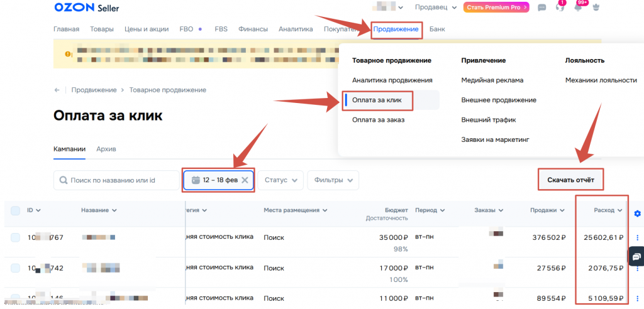Open the notifications bell
Viewport: 644px width, 309px height.
(577, 8)
